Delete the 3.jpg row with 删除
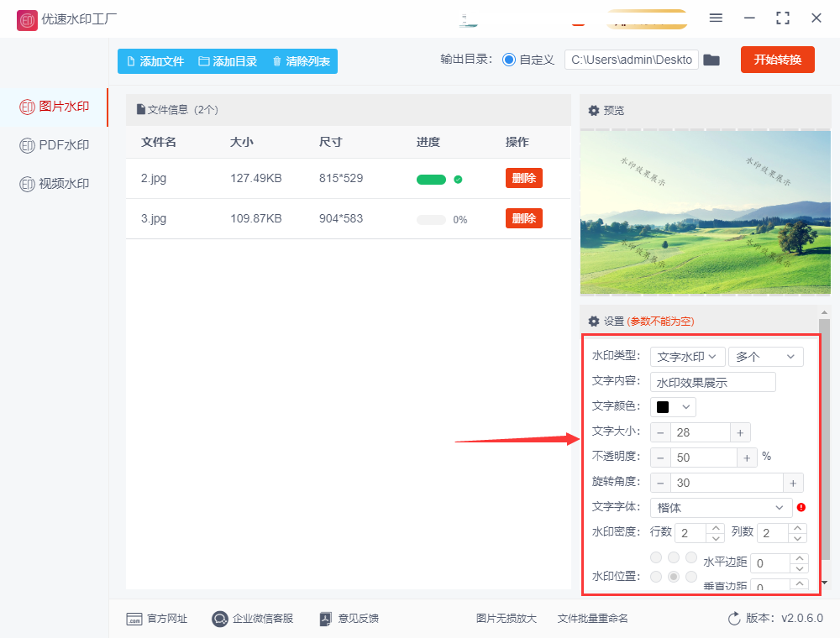 click(524, 218)
